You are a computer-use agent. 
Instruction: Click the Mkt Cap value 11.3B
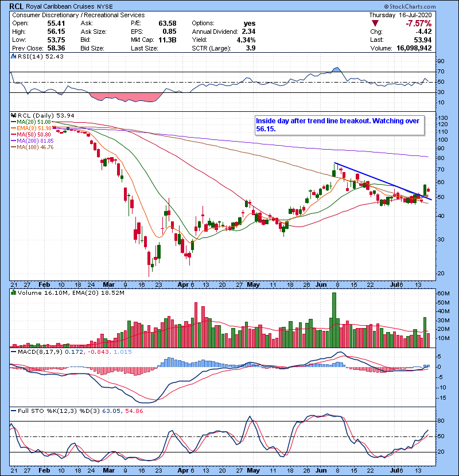click(x=168, y=40)
